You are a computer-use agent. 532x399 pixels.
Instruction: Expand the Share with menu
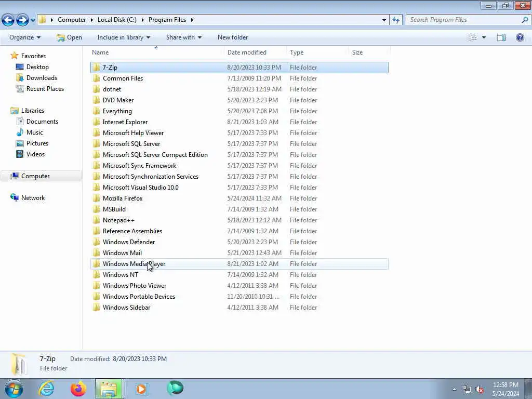(x=183, y=37)
